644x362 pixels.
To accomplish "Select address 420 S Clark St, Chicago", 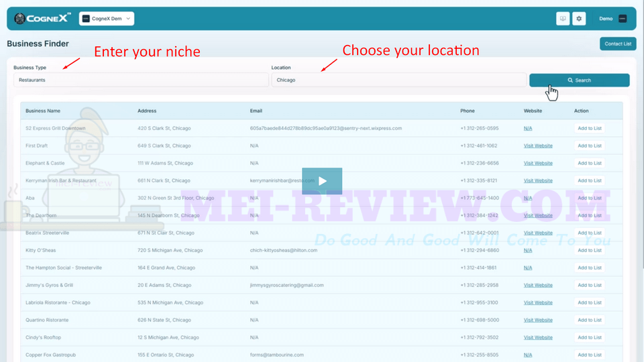I will coord(164,129).
